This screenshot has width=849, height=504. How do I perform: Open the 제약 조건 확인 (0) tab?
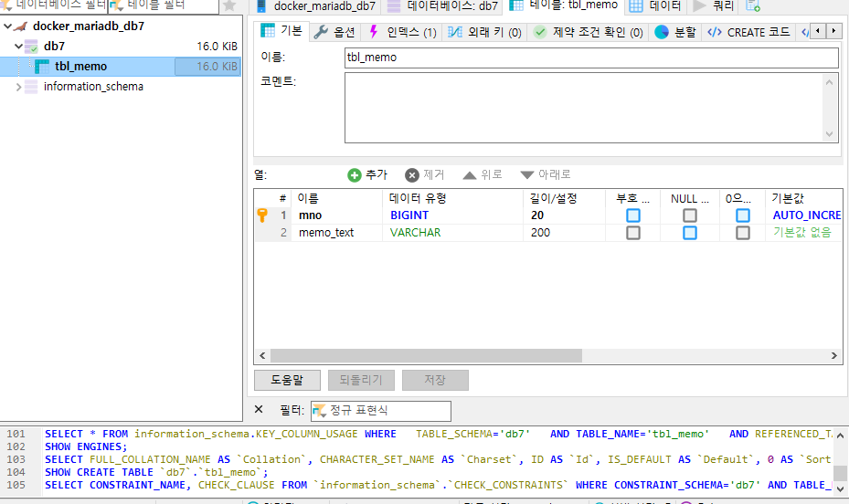589,33
